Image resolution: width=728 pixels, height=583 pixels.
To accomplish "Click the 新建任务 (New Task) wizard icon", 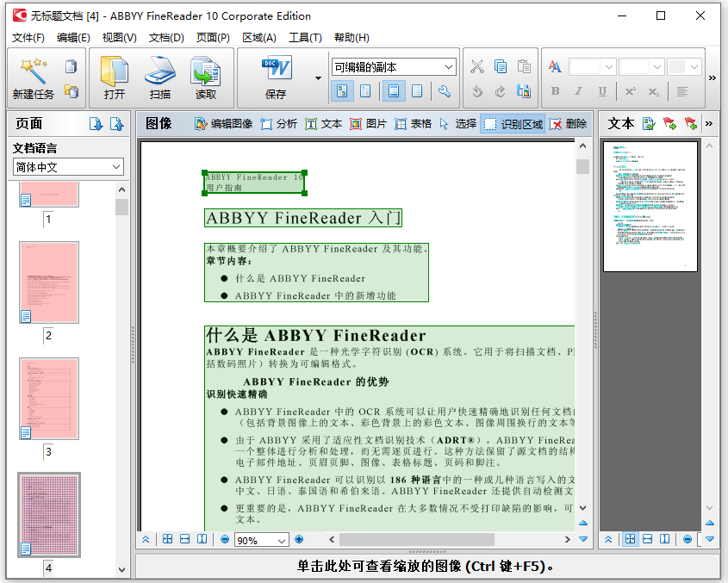I will [34, 69].
